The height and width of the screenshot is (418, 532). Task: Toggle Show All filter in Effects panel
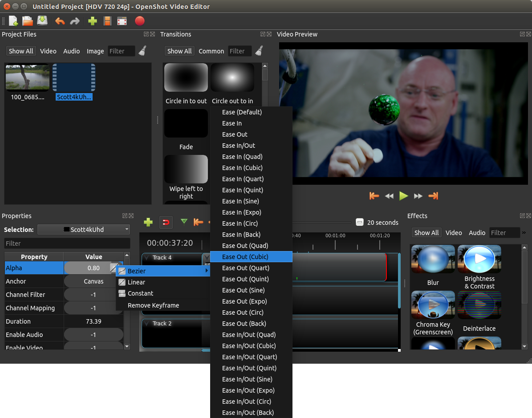[426, 233]
